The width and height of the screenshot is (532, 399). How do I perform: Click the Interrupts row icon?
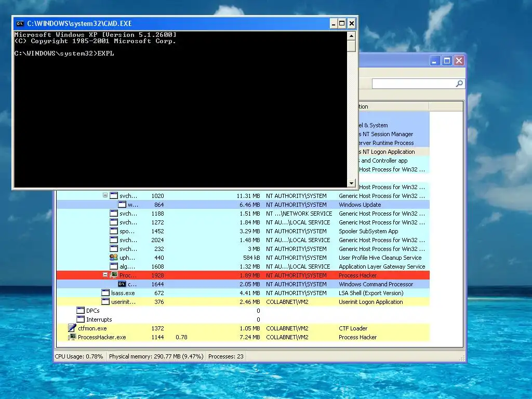pos(81,320)
